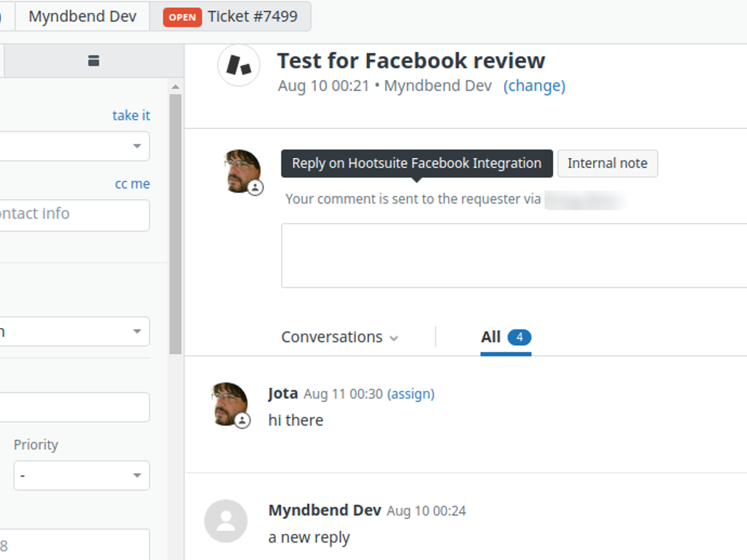Viewport: 747px width, 560px height.
Task: Click Reply on Hootsuite Facebook Integration
Action: tap(417, 163)
